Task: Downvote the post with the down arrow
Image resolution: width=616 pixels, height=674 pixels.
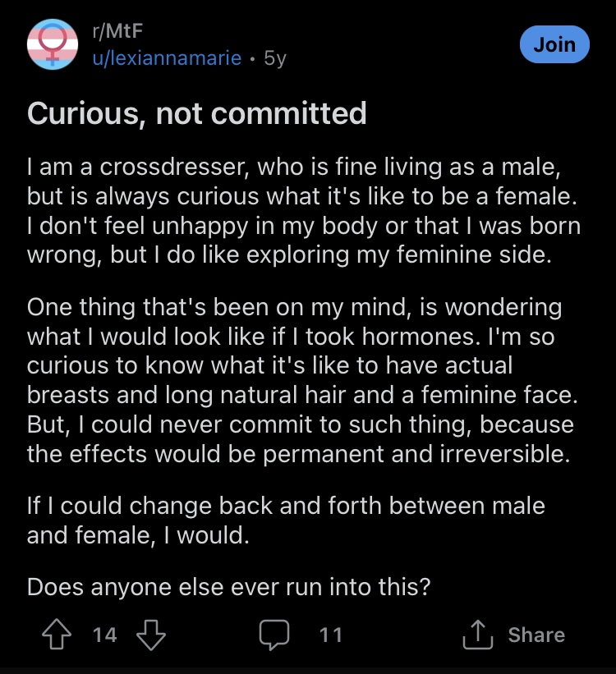Action: [x=151, y=634]
